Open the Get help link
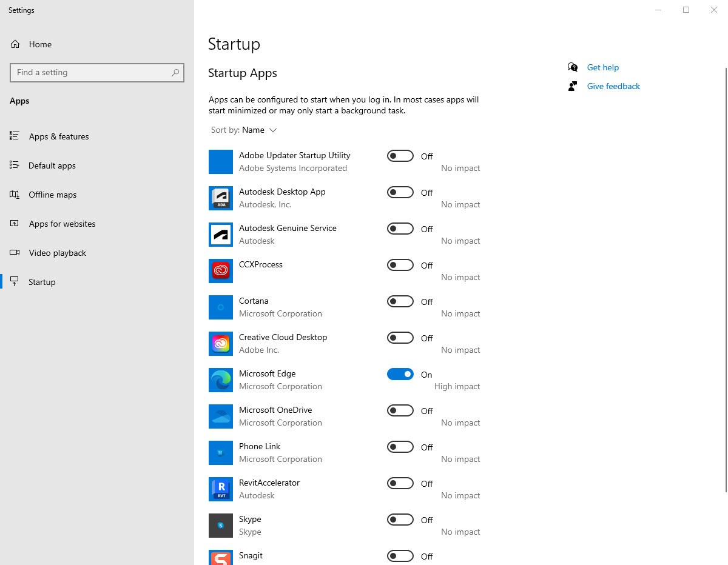728x565 pixels. coord(603,67)
